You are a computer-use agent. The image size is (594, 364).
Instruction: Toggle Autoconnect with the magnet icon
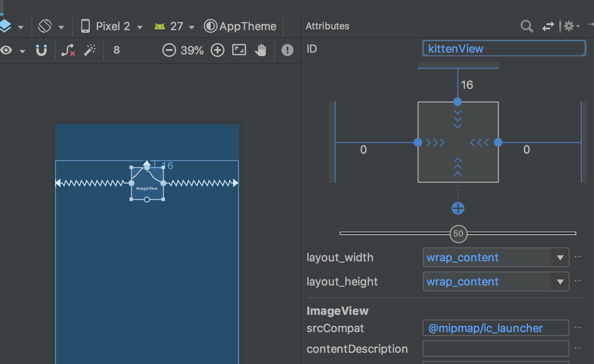coord(41,50)
